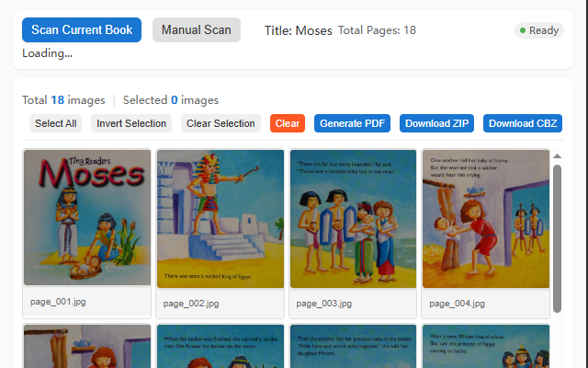The width and height of the screenshot is (588, 368).
Task: Select the Moses cover thumbnail page_001
Action: pos(87,218)
